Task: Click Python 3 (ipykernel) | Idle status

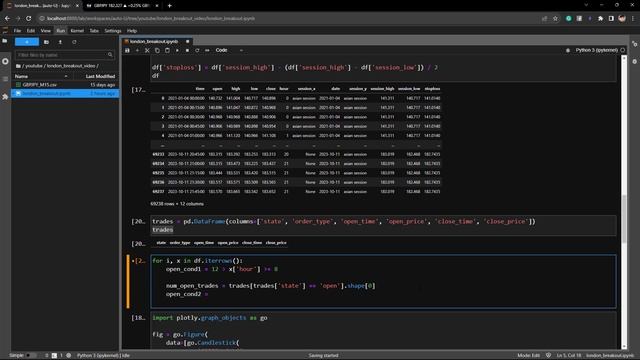Action: 103,356
